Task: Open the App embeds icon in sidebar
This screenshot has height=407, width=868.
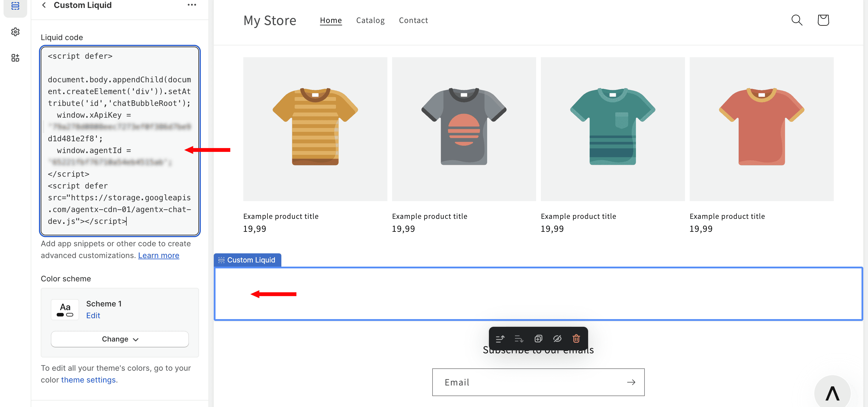Action: pyautogui.click(x=15, y=58)
